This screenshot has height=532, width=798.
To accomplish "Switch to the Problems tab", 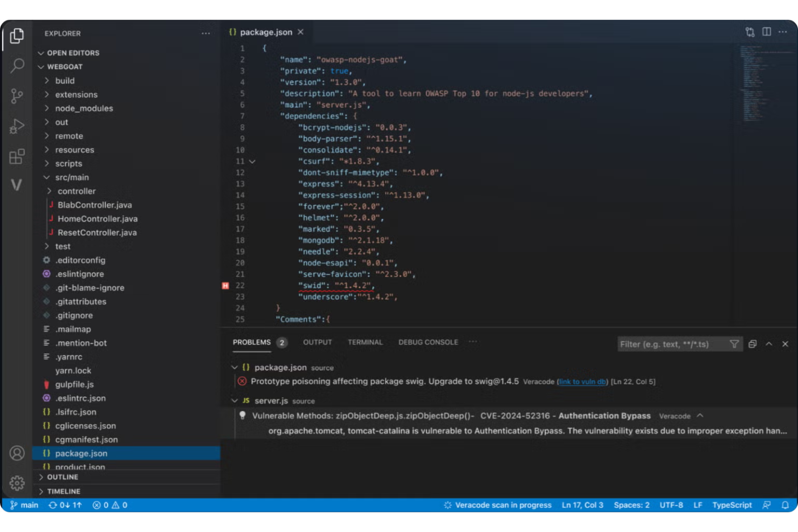I will point(252,342).
